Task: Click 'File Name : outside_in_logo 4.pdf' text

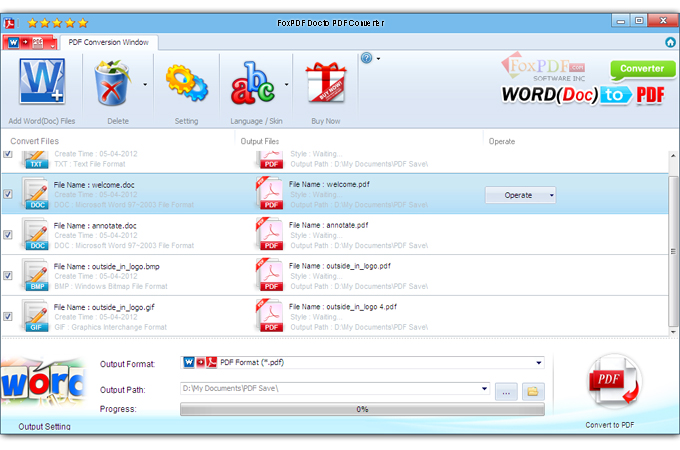Action: (x=343, y=307)
